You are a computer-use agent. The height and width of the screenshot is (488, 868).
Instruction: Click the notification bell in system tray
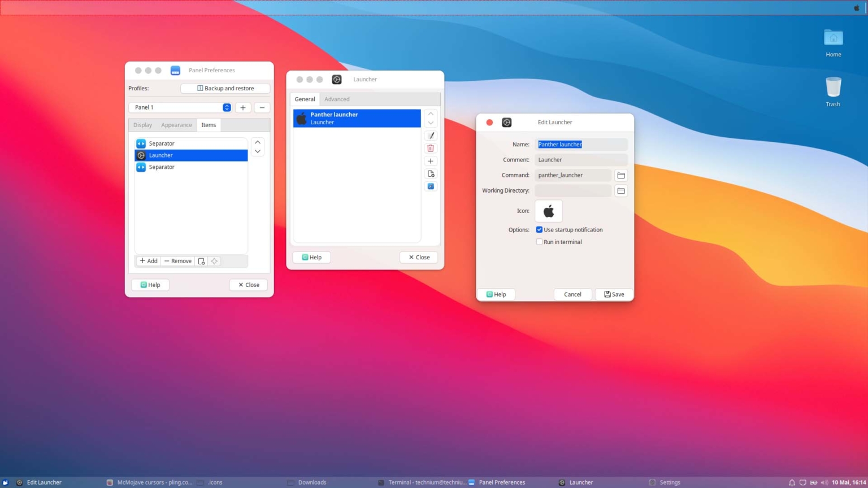[x=792, y=482]
